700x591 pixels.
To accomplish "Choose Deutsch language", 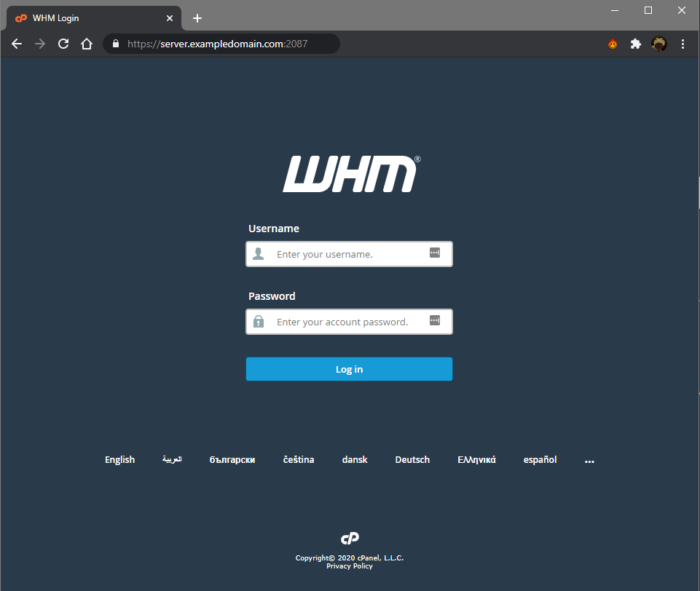I will (412, 459).
